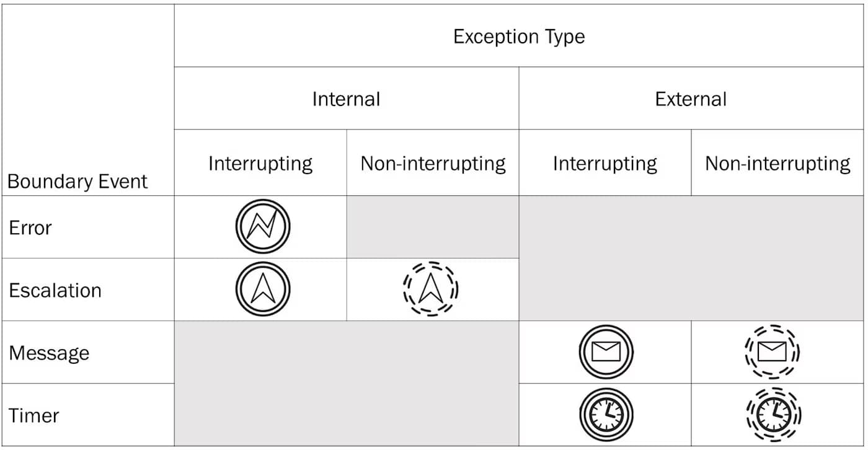The width and height of the screenshot is (868, 450).
Task: Click the Boundary Event header label
Action: (77, 182)
